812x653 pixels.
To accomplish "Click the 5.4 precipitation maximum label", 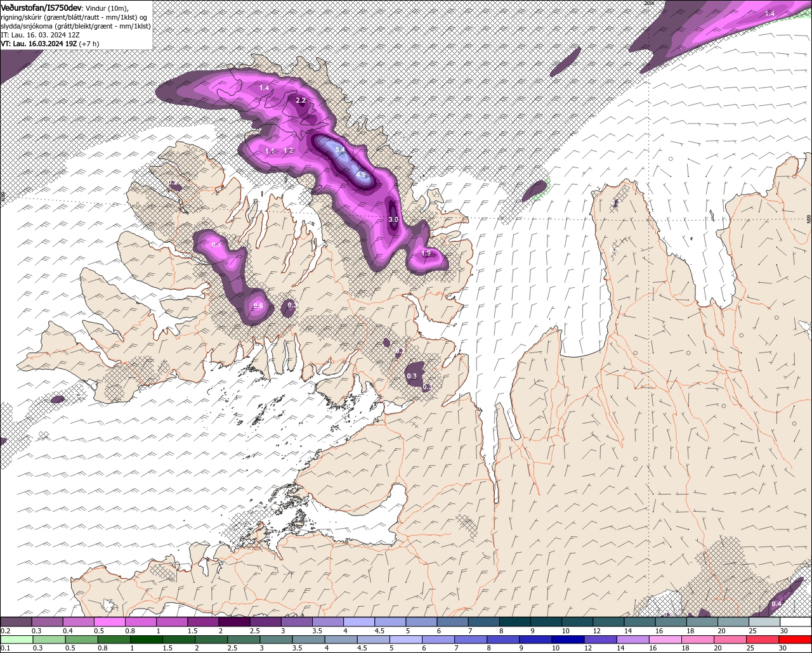I will point(340,150).
